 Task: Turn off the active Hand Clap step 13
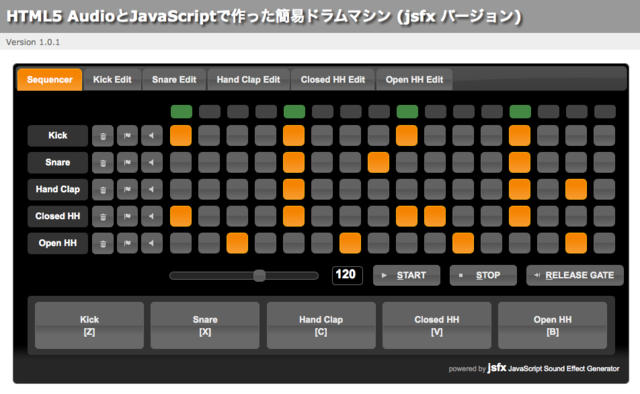520,189
